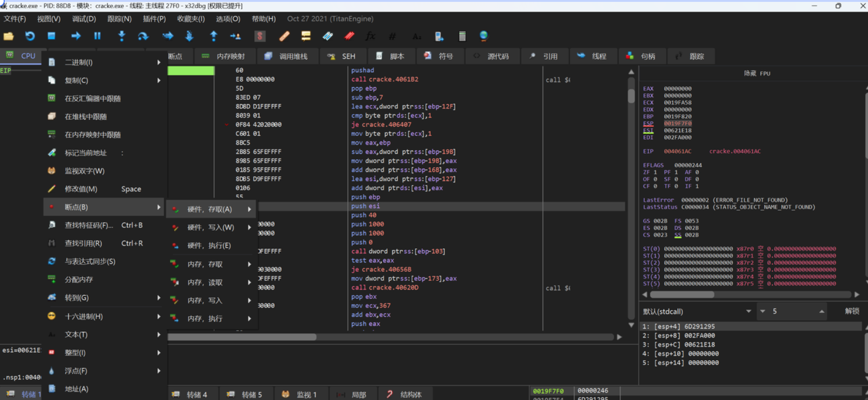
Task: Open the 默认(stdcall) calling convention dropdown
Action: tap(697, 311)
